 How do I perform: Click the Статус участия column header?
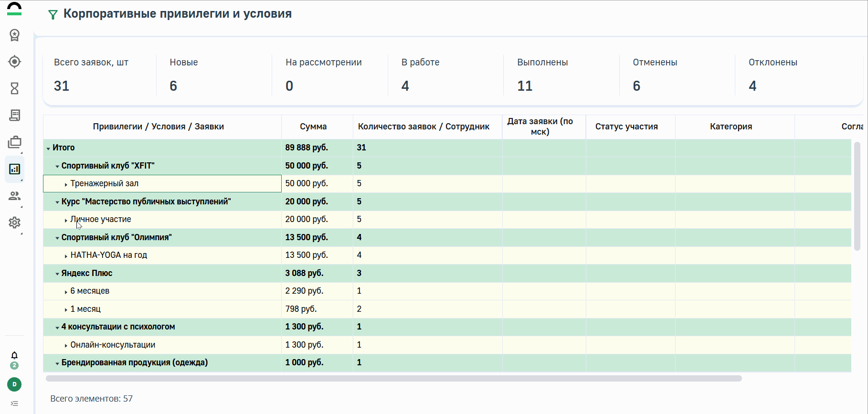626,127
